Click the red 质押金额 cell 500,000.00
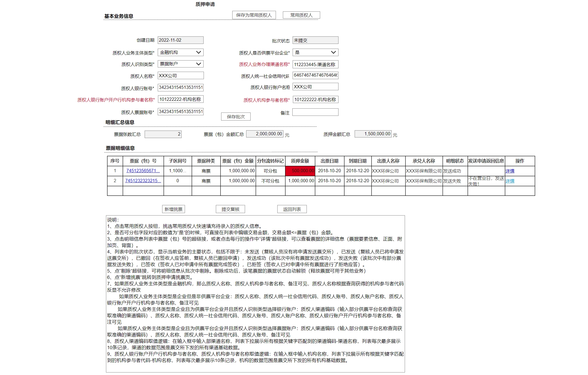 300,171
